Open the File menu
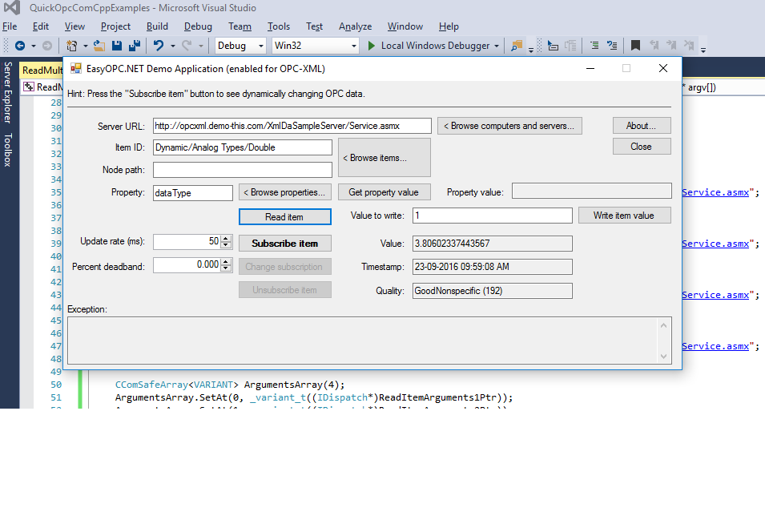 click(10, 26)
